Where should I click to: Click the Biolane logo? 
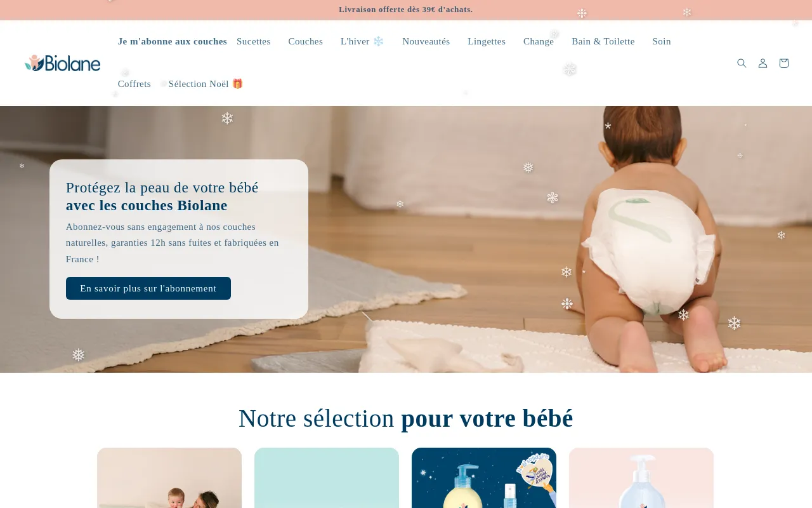62,63
